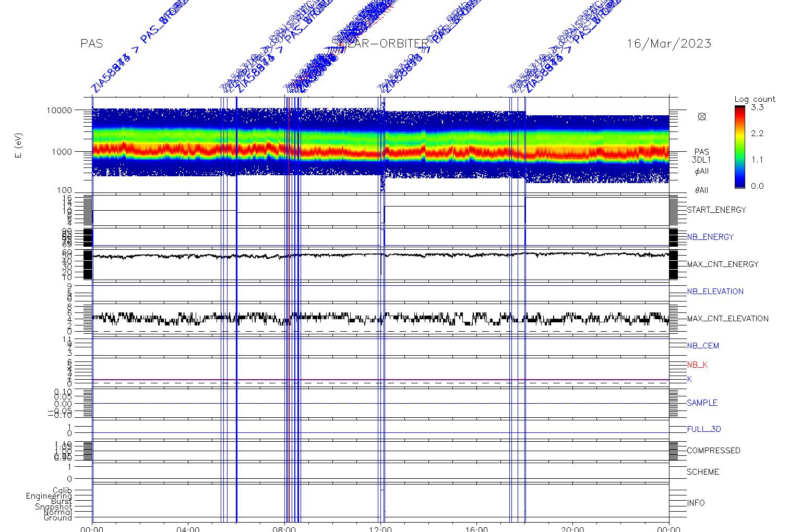The width and height of the screenshot is (789, 532).
Task: Click the 2.2 value on the color scale
Action: [757, 134]
